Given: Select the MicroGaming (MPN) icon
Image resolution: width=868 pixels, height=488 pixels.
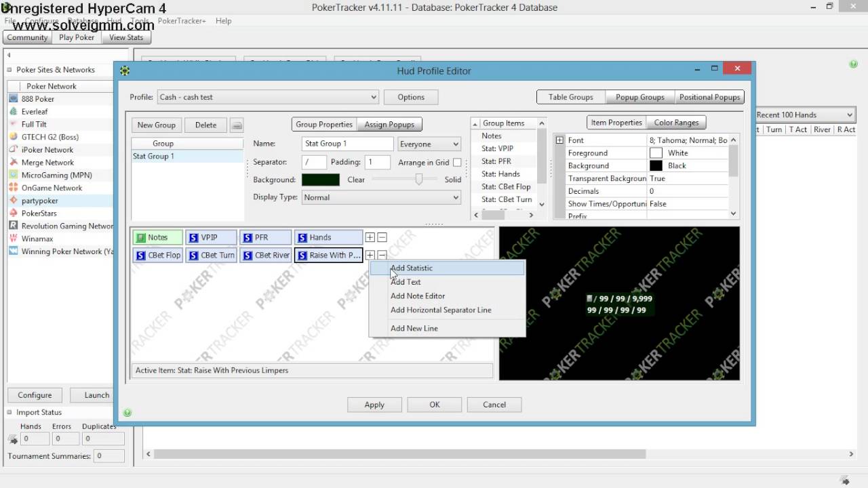Looking at the screenshot, I should 14,175.
